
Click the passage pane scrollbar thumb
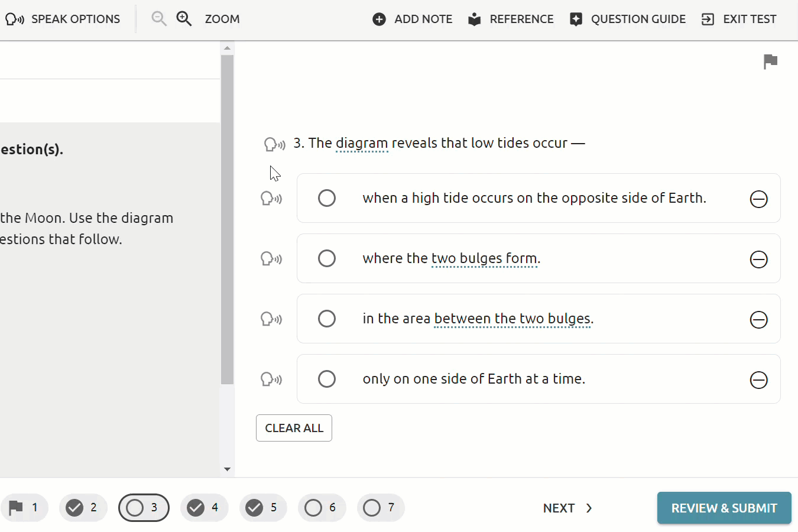[x=227, y=219]
